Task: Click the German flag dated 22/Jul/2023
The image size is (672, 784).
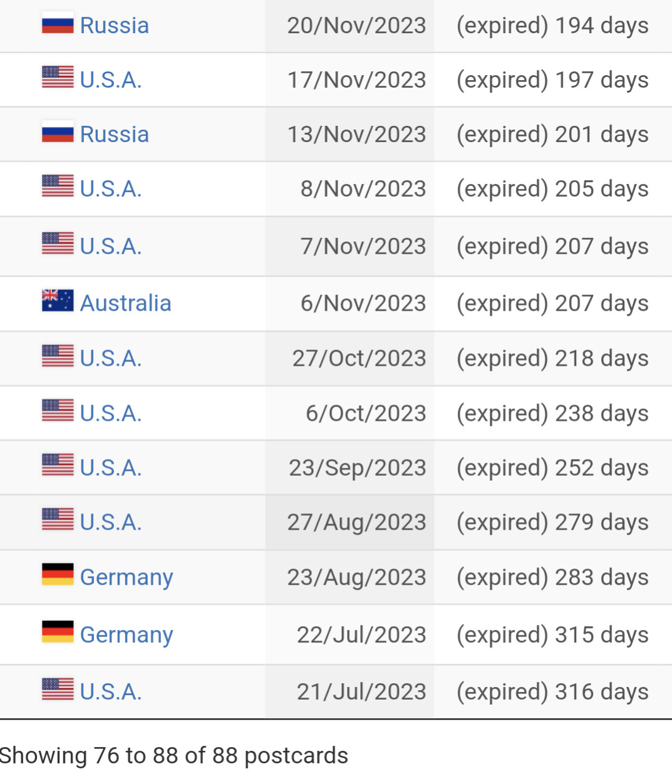Action: coord(58,631)
